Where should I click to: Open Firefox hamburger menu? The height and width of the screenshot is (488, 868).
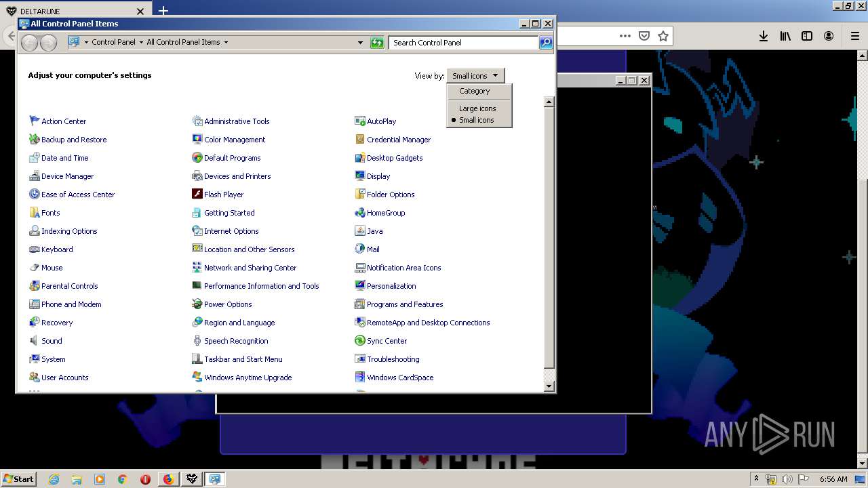pyautogui.click(x=854, y=36)
